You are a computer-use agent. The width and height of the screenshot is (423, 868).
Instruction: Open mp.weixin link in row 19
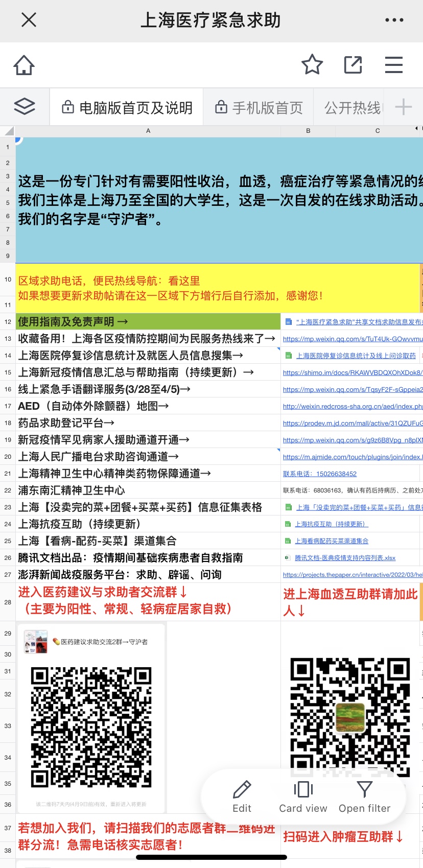click(353, 440)
